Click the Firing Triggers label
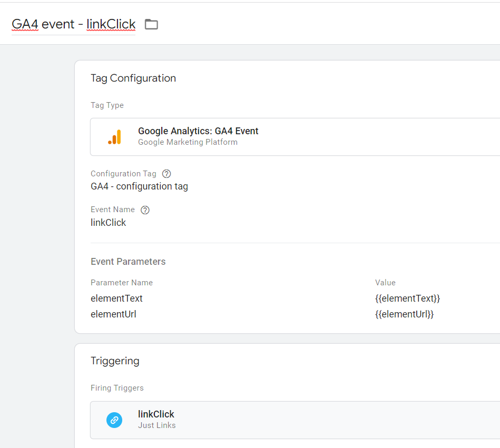 [x=117, y=388]
